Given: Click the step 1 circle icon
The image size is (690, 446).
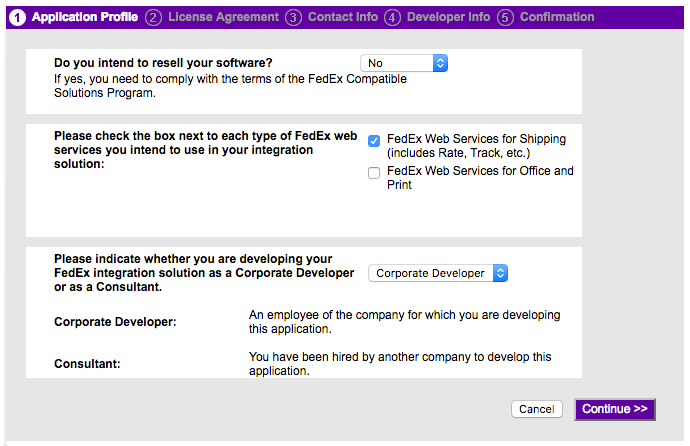Looking at the screenshot, I should point(18,18).
